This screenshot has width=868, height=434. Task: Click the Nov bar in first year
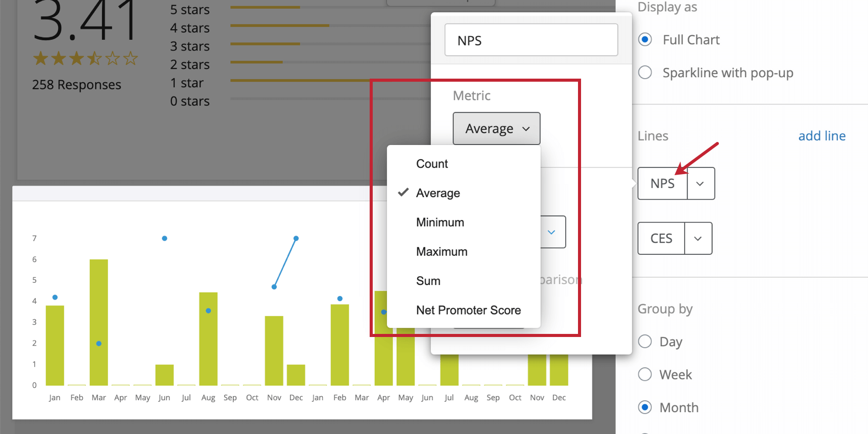(274, 351)
